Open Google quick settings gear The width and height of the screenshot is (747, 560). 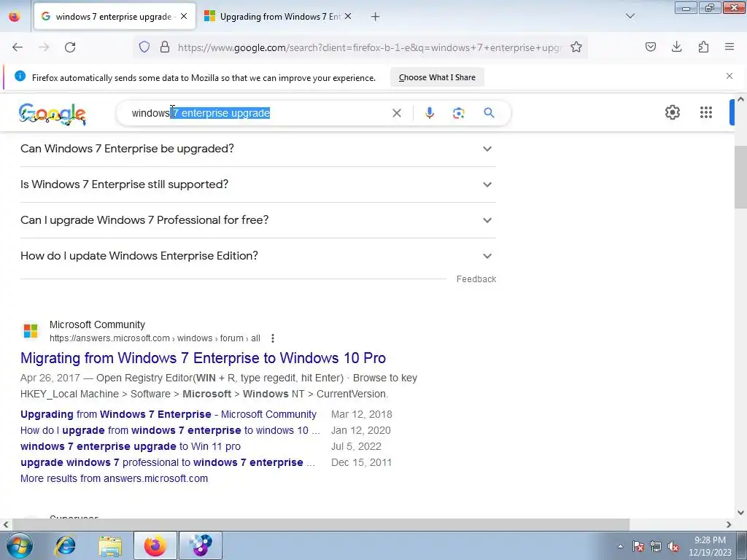click(672, 112)
